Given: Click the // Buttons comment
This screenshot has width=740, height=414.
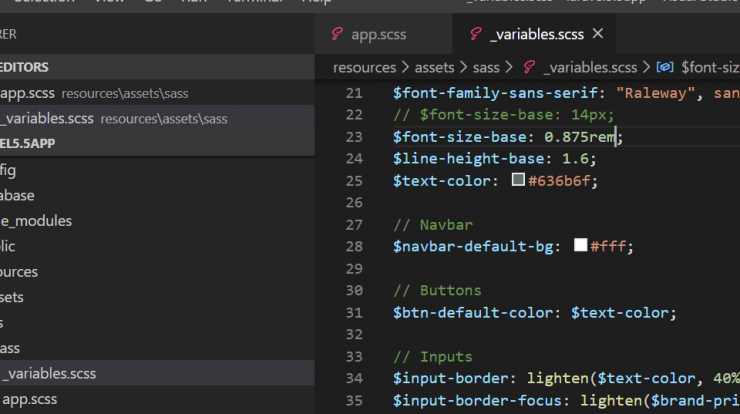Looking at the screenshot, I should pyautogui.click(x=437, y=290).
